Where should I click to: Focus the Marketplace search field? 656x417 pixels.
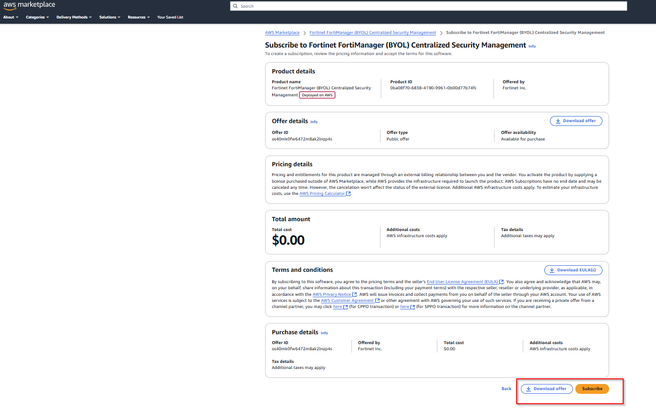point(428,6)
